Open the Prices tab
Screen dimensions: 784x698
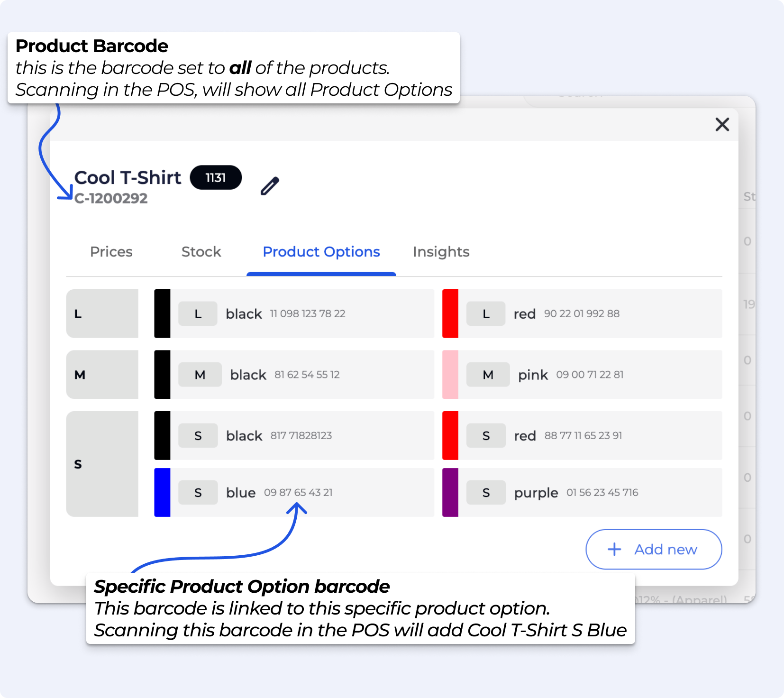click(111, 252)
